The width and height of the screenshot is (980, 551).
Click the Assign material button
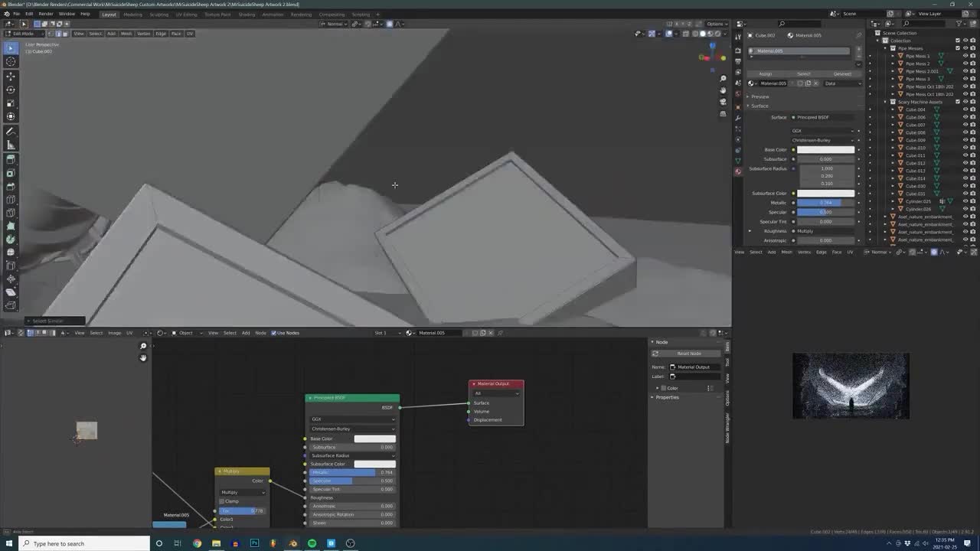tap(765, 73)
